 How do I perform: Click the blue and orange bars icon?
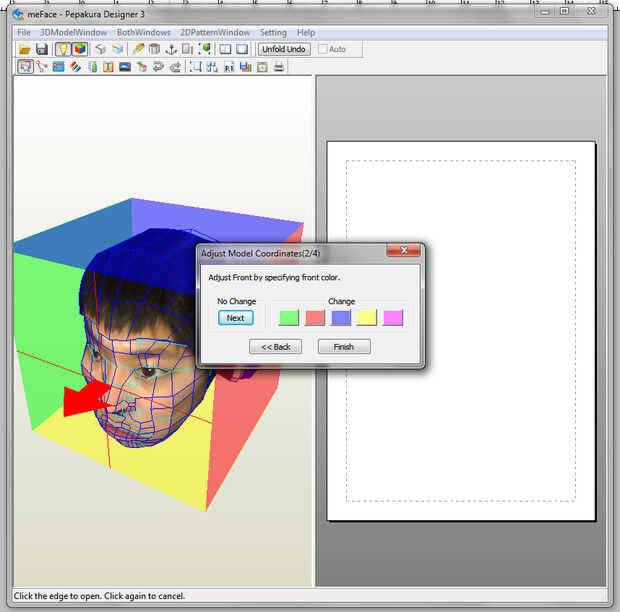[246, 67]
